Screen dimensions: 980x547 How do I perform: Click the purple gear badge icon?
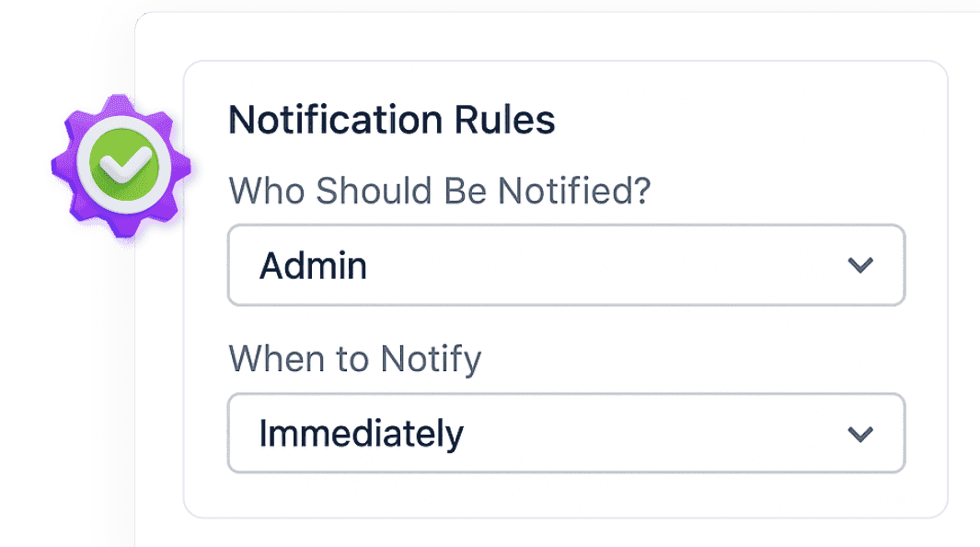tap(121, 168)
